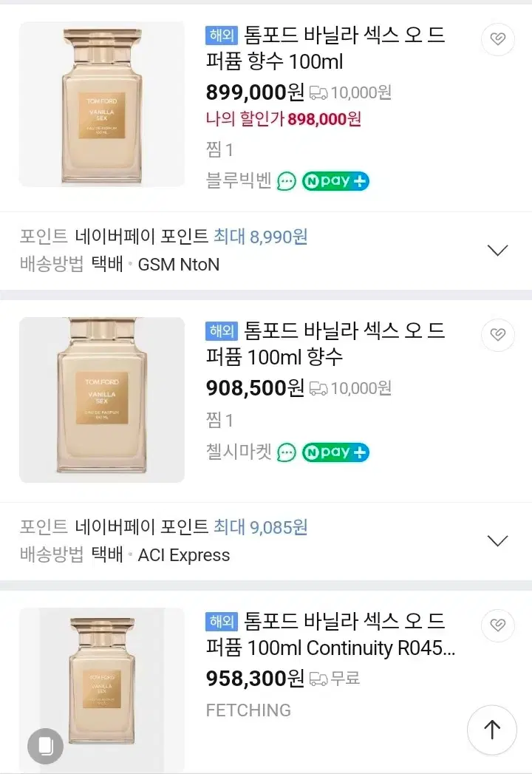Open chat icon next to 첼시마켓
This screenshot has width=532, height=774.
[x=287, y=452]
